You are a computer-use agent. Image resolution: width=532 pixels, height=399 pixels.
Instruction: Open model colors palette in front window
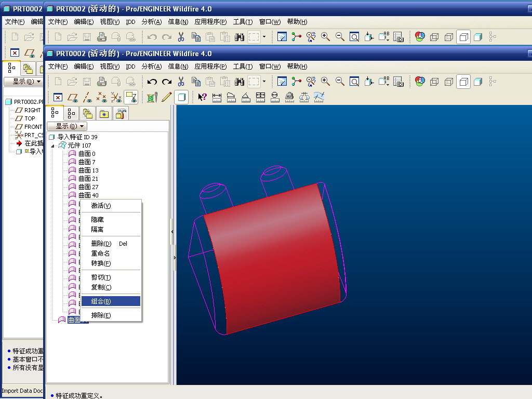point(420,82)
